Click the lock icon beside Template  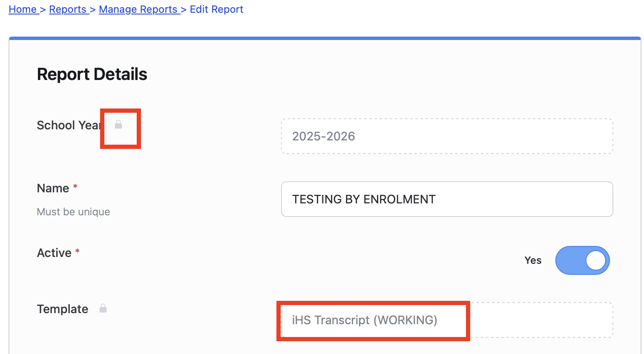[x=103, y=308]
